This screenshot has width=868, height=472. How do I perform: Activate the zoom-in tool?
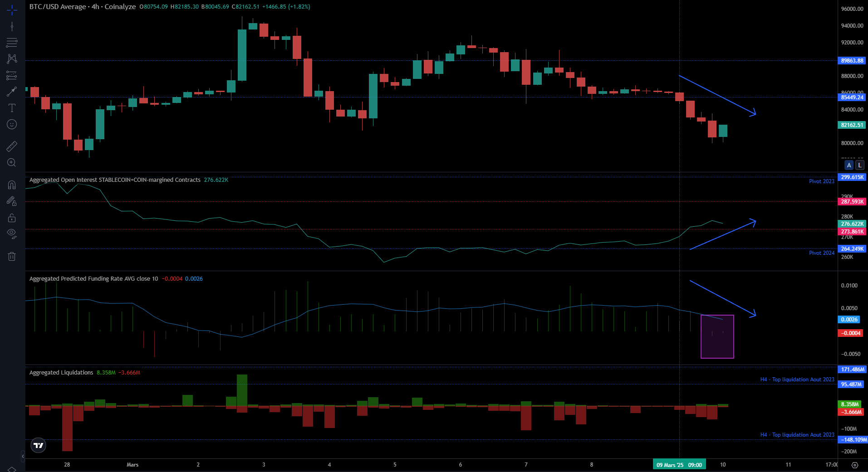[x=12, y=163]
